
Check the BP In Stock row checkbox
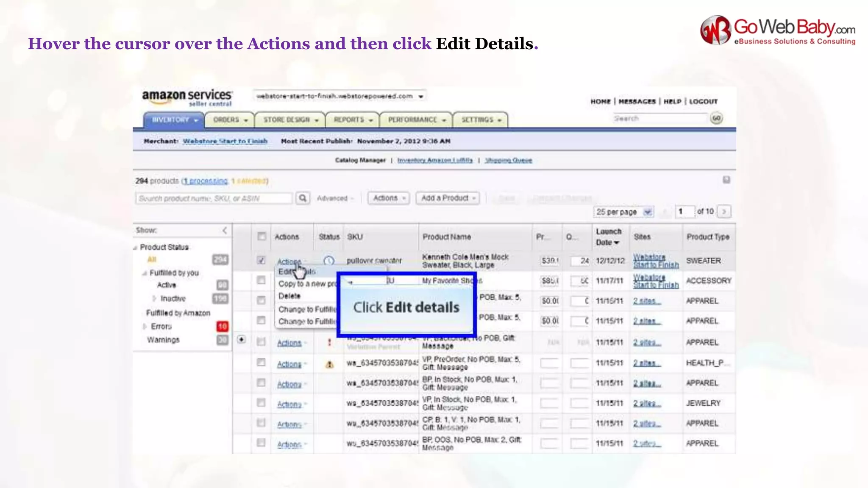tap(261, 383)
